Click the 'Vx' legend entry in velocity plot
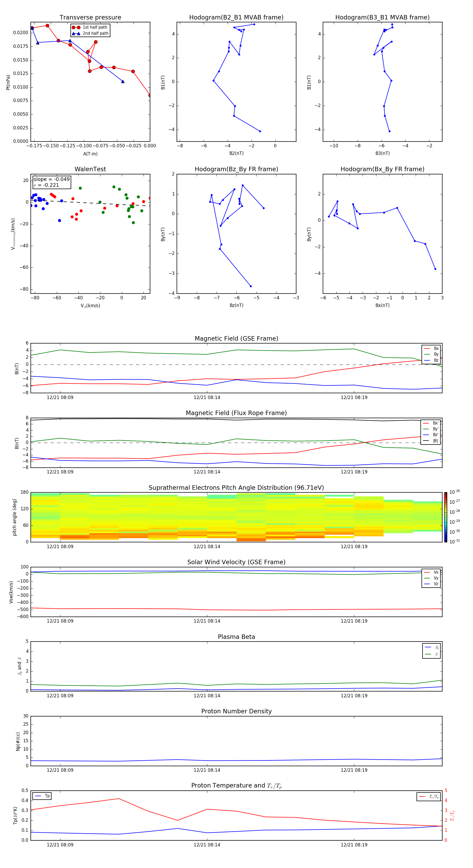The height and width of the screenshot is (868, 473). (x=431, y=572)
